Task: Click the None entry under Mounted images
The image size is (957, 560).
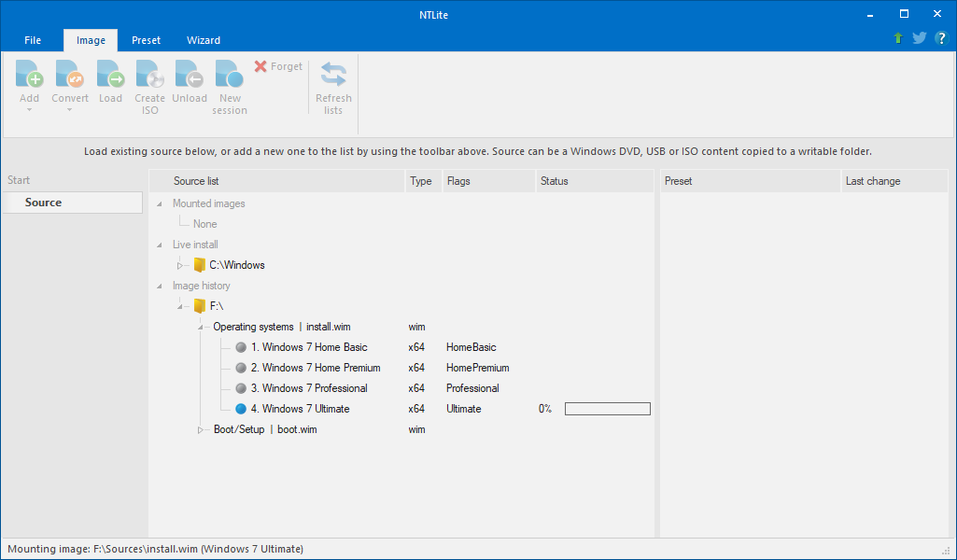Action: 205,224
